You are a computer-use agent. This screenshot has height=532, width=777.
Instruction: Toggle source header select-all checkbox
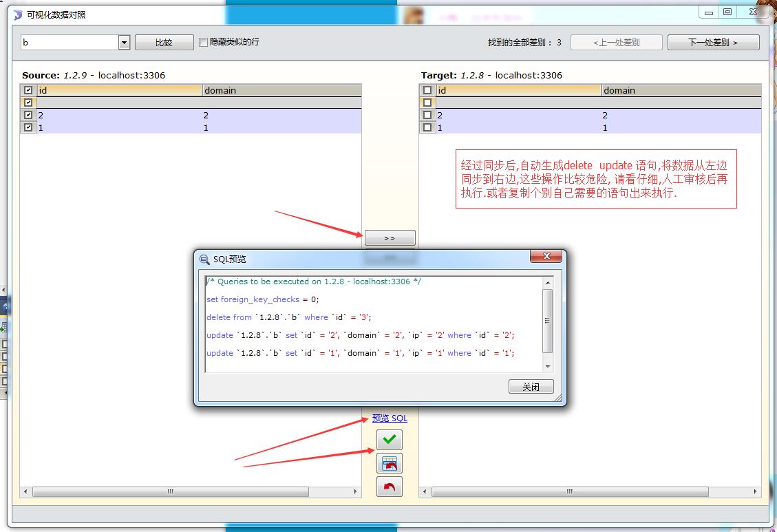pos(28,90)
